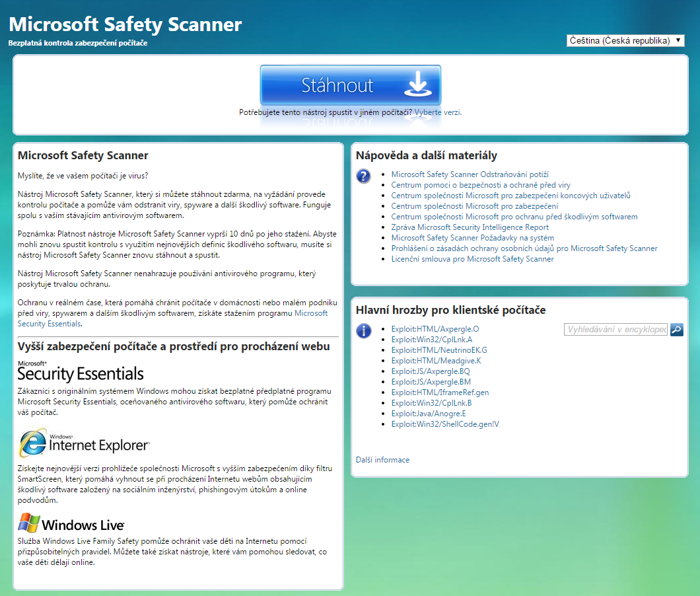
Task: Click the Nápověda a další materiály heading
Action: (x=427, y=155)
